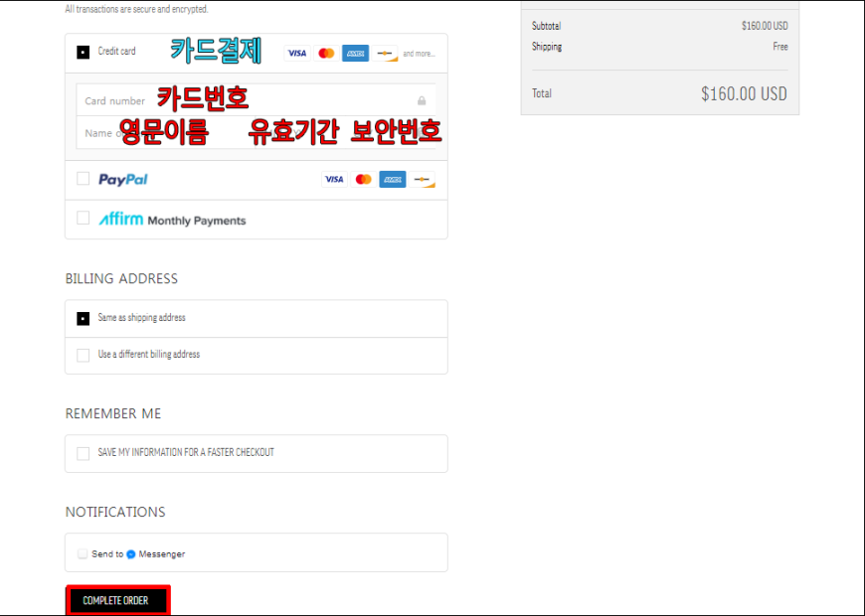Click the 'Shipping' label in summary
The width and height of the screenshot is (865, 616).
click(547, 47)
